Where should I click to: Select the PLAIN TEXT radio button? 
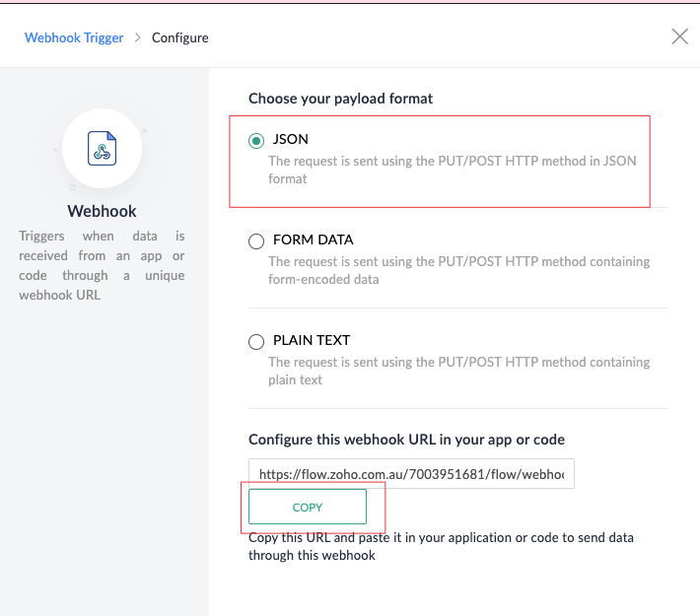256,342
